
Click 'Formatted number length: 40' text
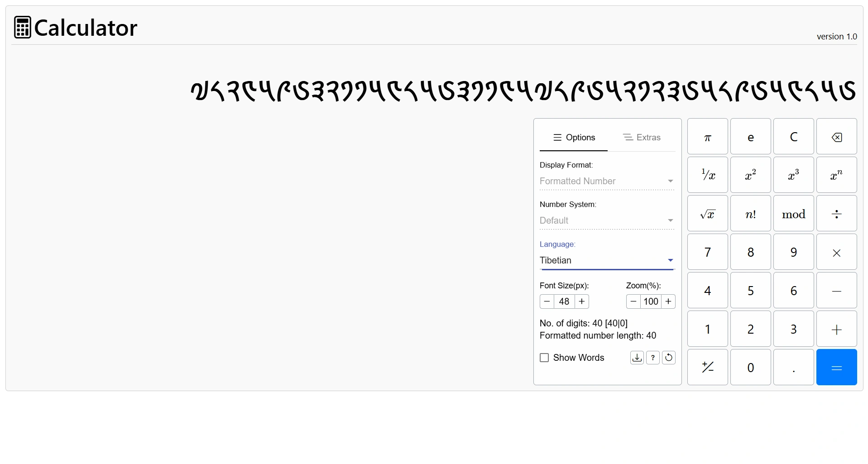(x=598, y=335)
